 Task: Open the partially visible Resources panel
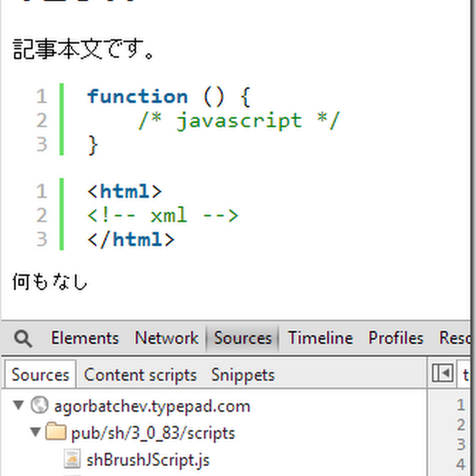pyautogui.click(x=457, y=338)
